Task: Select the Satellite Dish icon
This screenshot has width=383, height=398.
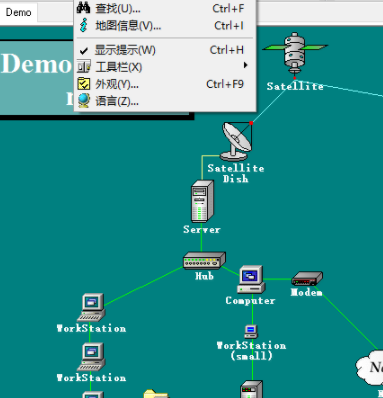Action: click(x=237, y=141)
